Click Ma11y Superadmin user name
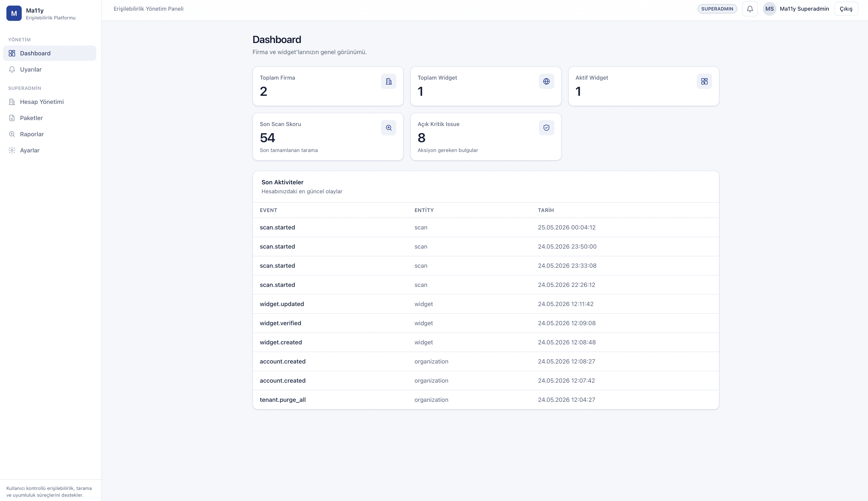The width and height of the screenshot is (868, 501). (x=804, y=9)
